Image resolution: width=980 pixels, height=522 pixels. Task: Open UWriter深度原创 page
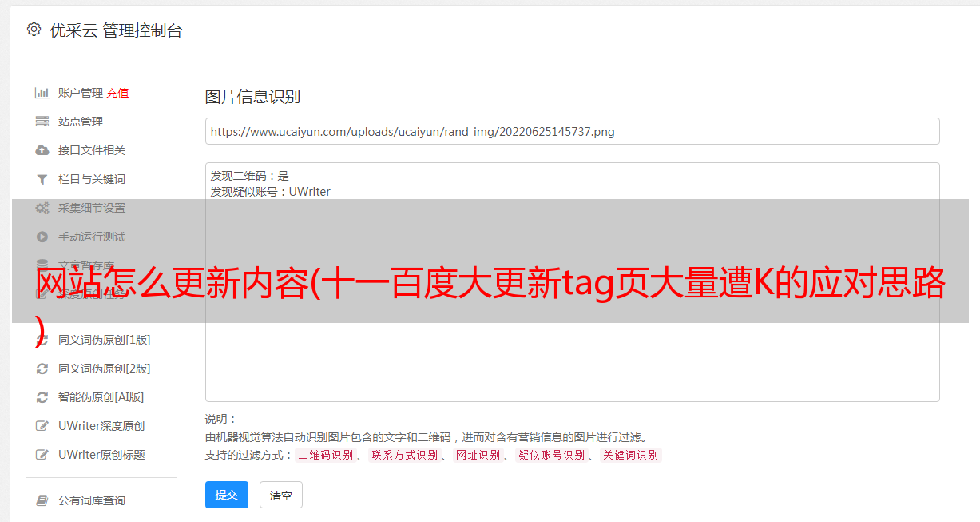coord(101,426)
